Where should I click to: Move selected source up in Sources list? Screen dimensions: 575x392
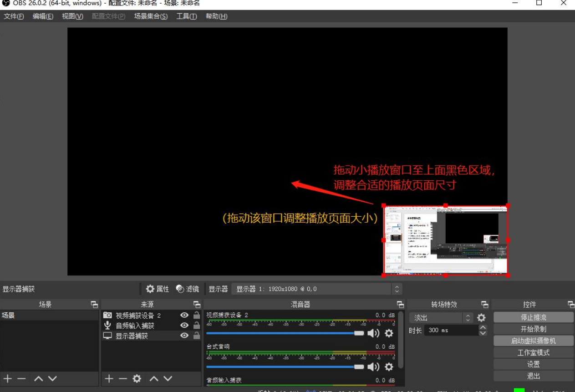point(154,379)
